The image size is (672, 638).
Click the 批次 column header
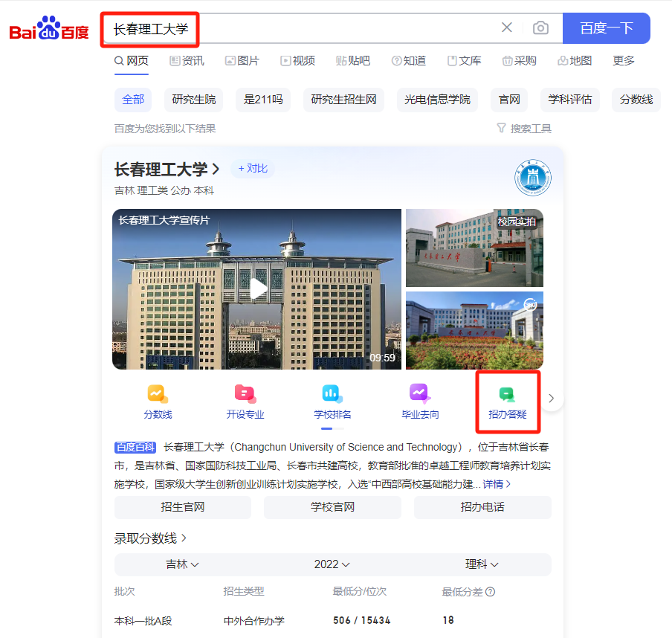[x=124, y=592]
